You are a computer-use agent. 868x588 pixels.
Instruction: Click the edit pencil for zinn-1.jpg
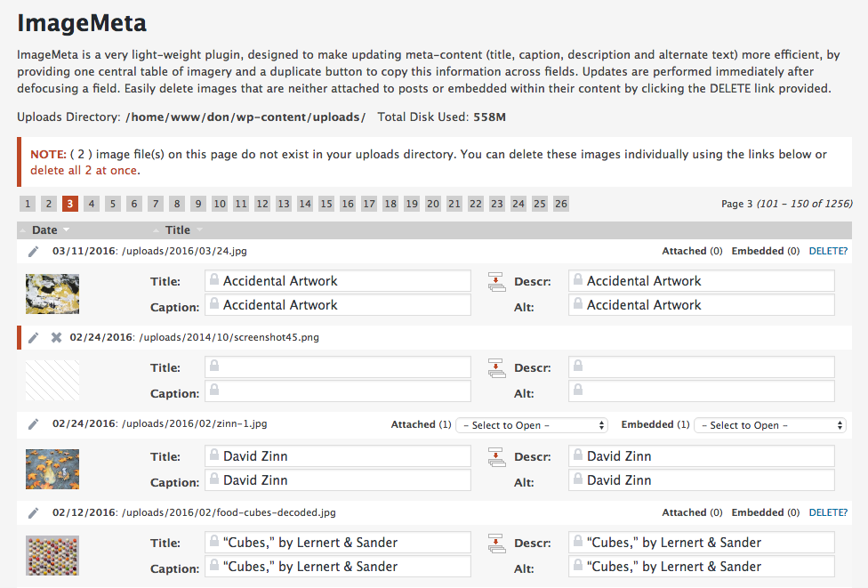(x=33, y=424)
